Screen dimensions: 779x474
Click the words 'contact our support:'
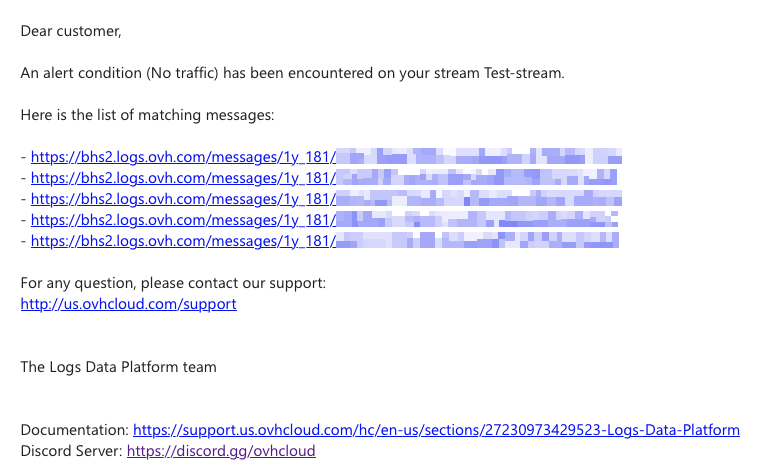[257, 283]
